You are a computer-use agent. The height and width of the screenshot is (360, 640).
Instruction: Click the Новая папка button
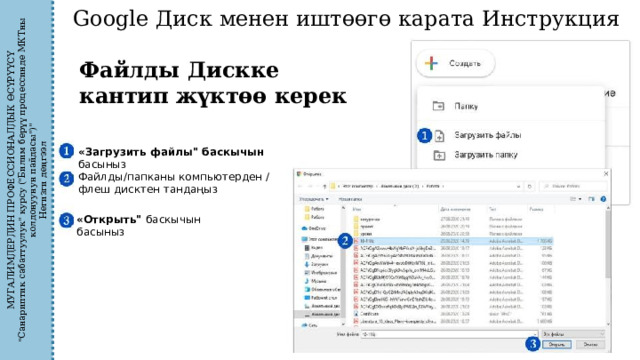pyautogui.click(x=350, y=199)
